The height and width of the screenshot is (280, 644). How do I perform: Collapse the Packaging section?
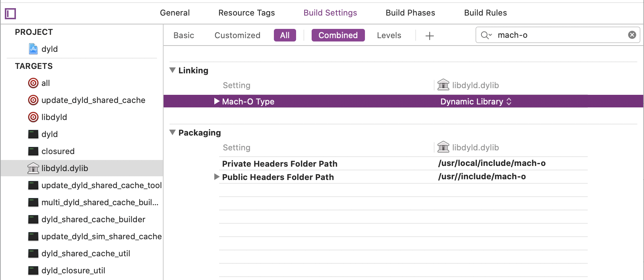click(172, 132)
